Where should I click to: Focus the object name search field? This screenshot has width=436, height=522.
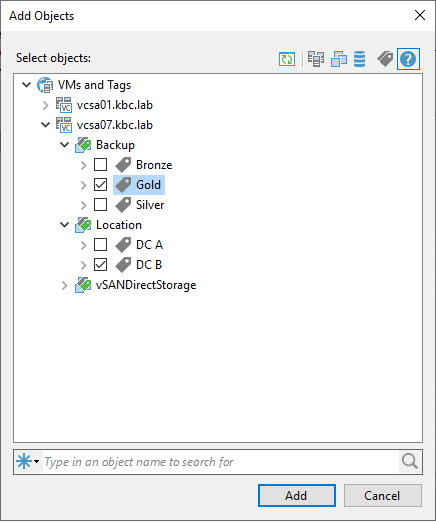coord(221,462)
